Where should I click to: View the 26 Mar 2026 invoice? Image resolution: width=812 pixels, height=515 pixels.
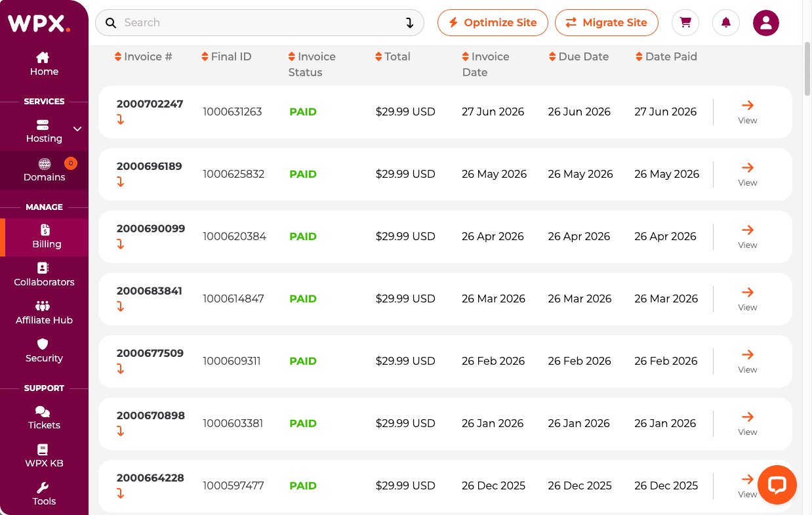[748, 299]
